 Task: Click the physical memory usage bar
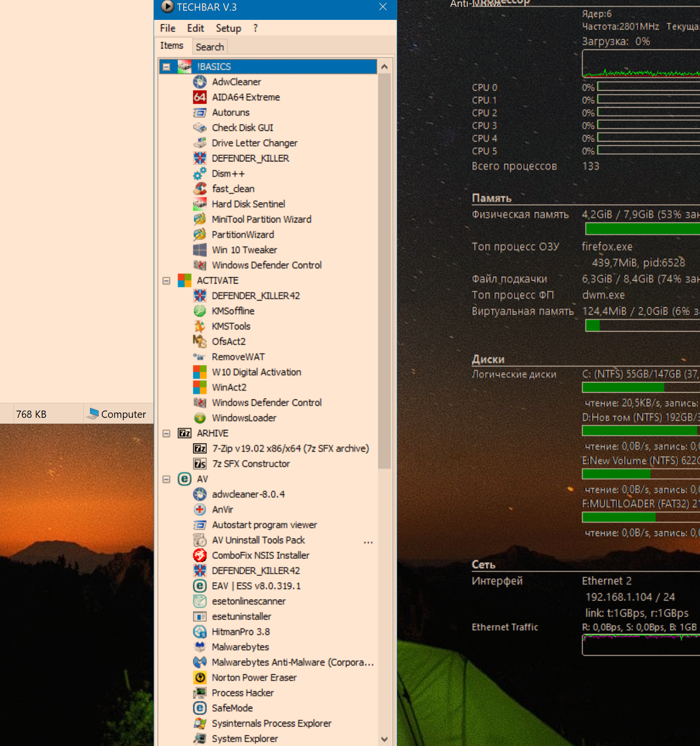(642, 229)
